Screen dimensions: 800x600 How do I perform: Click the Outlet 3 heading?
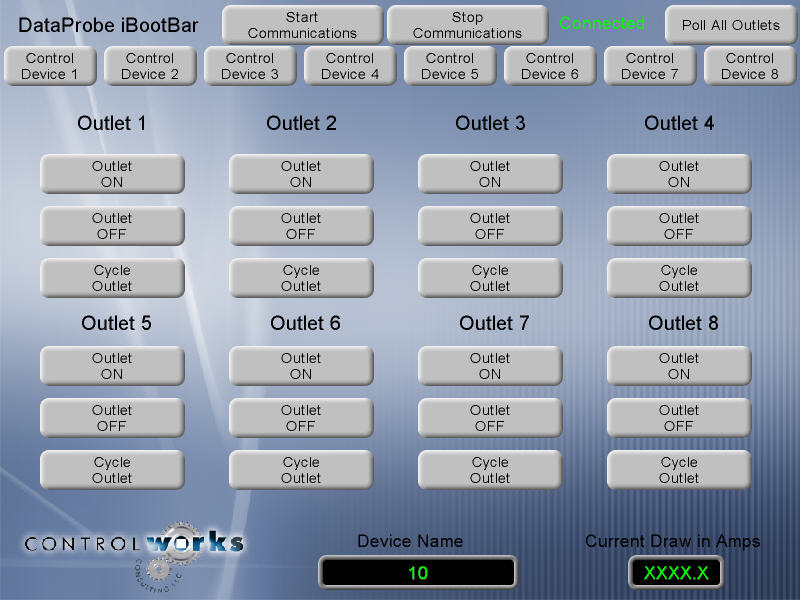pos(490,123)
